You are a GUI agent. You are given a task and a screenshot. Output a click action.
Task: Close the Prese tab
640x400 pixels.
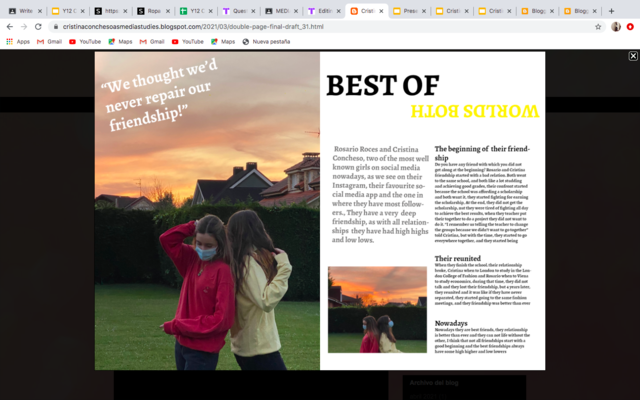424,11
